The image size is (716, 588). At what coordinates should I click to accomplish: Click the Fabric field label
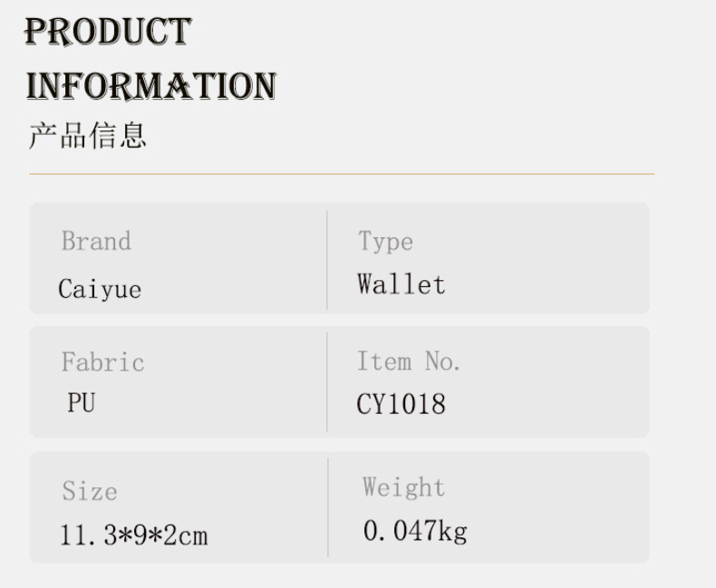(102, 362)
